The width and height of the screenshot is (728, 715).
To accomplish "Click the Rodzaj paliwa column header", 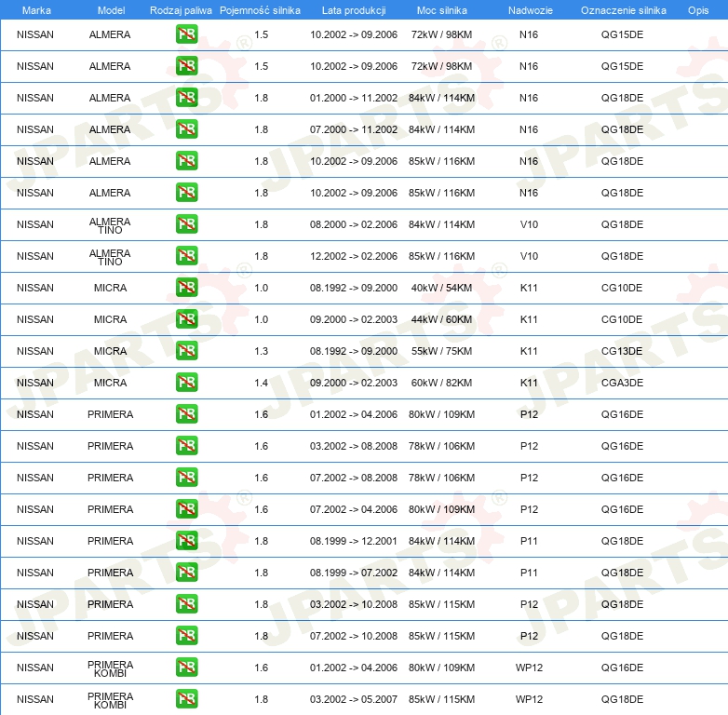I will pyautogui.click(x=181, y=10).
